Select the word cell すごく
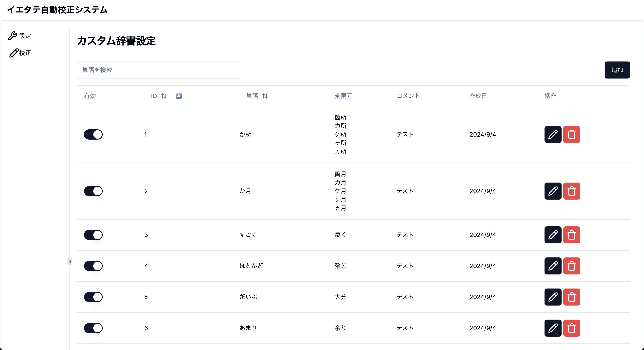The height and width of the screenshot is (350, 644). coord(248,235)
